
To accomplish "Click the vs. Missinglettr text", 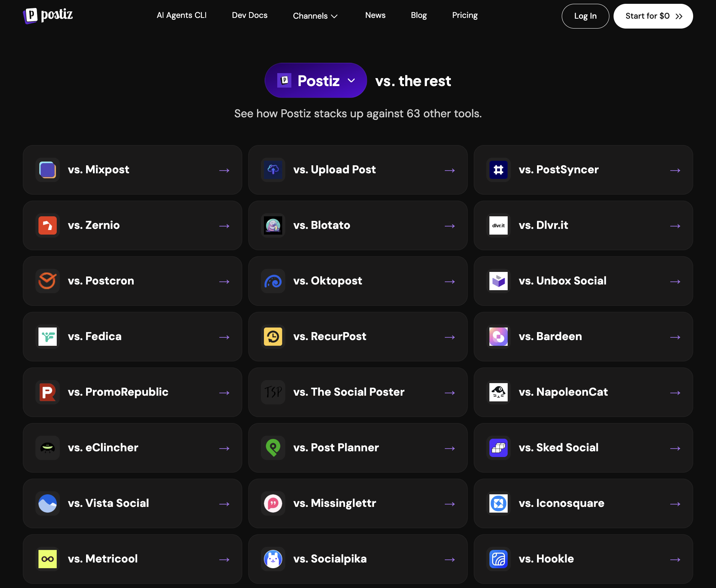I will (335, 503).
